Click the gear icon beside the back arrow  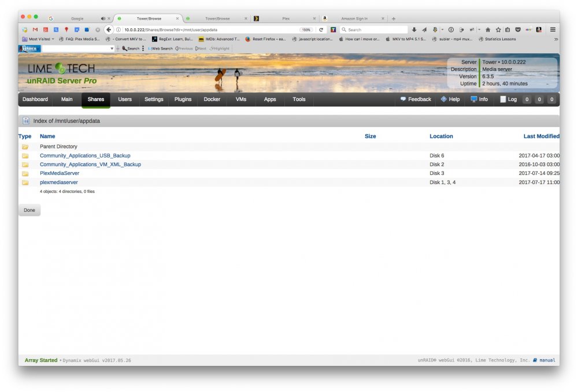point(97,30)
